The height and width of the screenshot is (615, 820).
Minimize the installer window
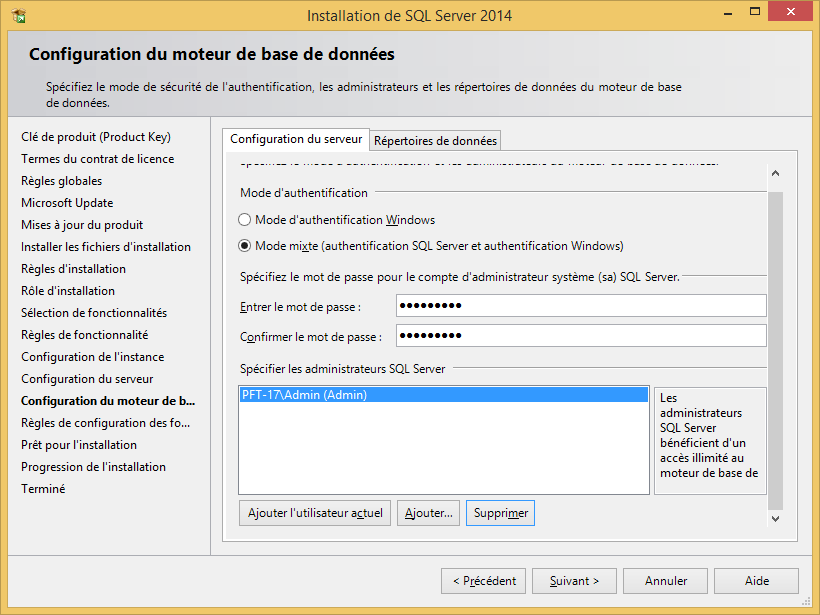tap(727, 13)
